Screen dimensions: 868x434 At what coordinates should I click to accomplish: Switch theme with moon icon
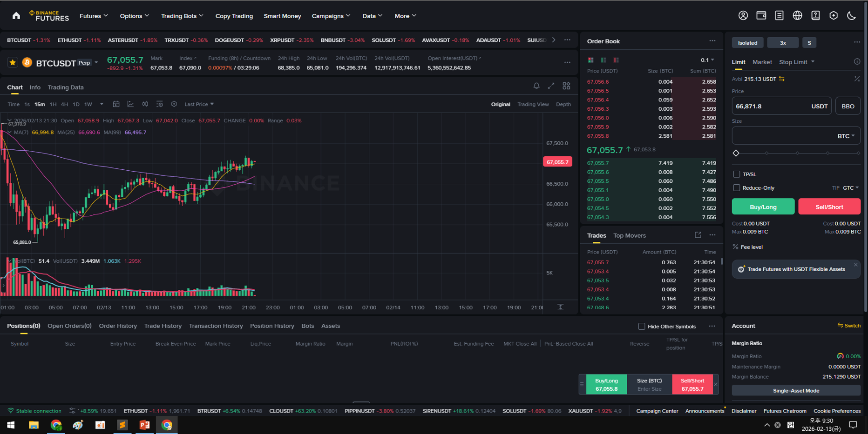click(851, 15)
